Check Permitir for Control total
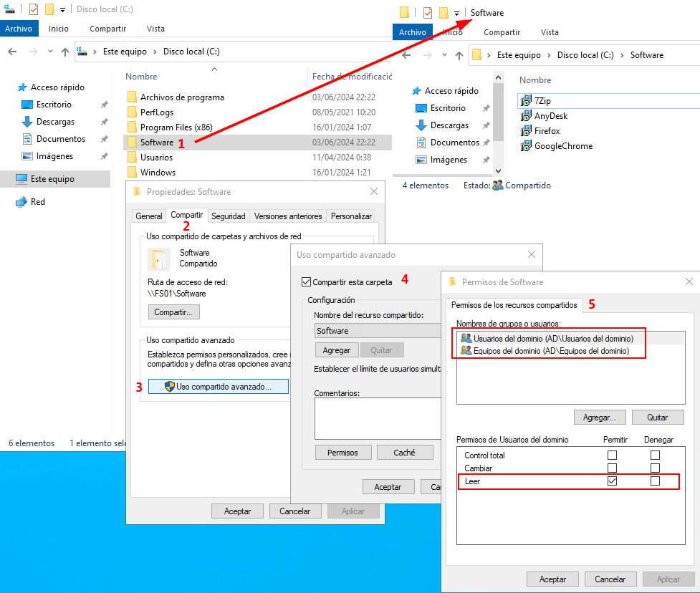Viewport: 700px width, 593px height. pyautogui.click(x=612, y=455)
